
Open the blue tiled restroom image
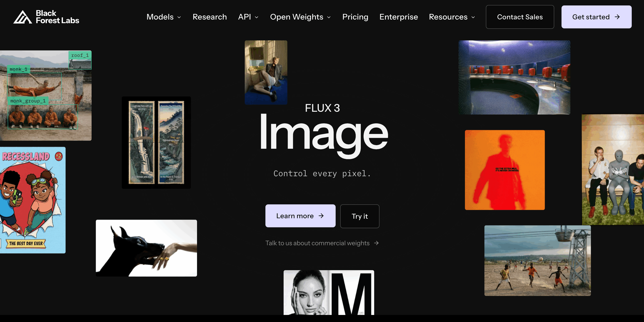coord(514,77)
